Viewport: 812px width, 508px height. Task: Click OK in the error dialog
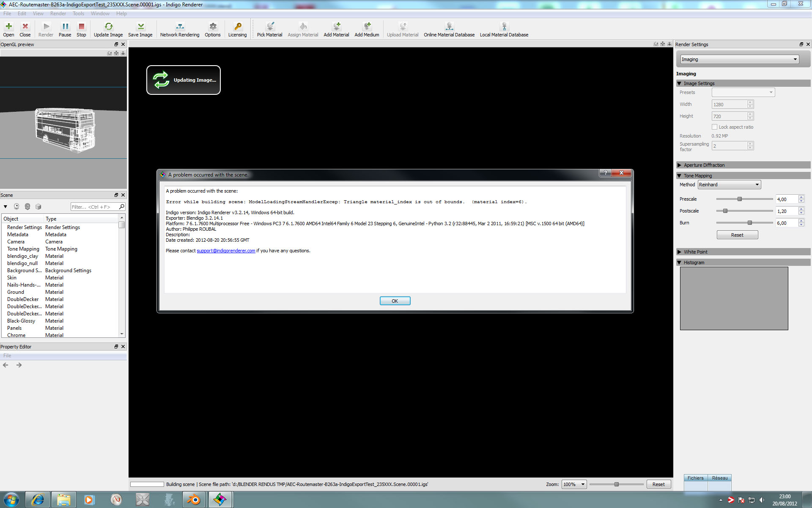tap(395, 301)
